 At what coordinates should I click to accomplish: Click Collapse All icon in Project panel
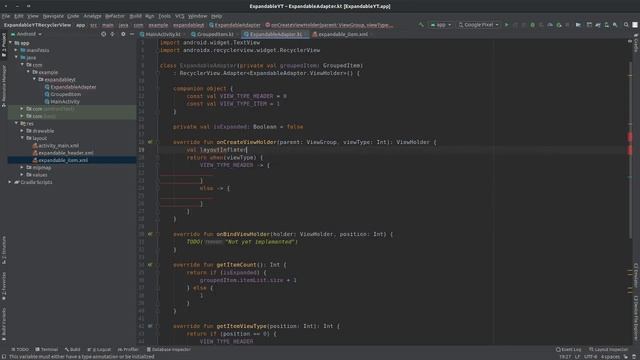[112, 34]
